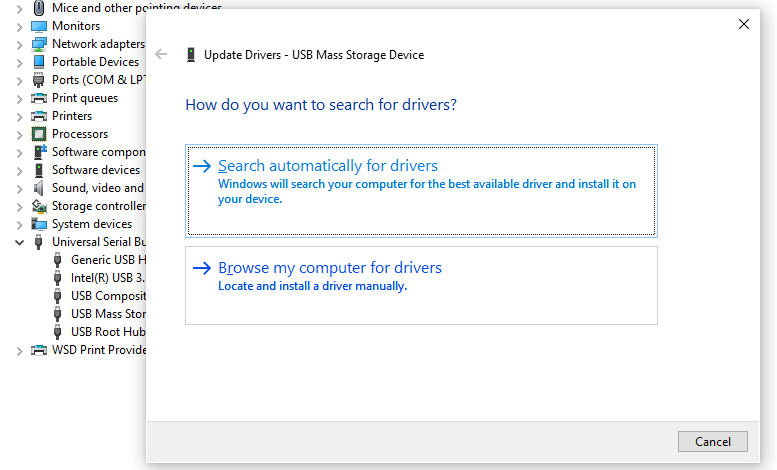Expand the Monitors tree node

pos(19,27)
